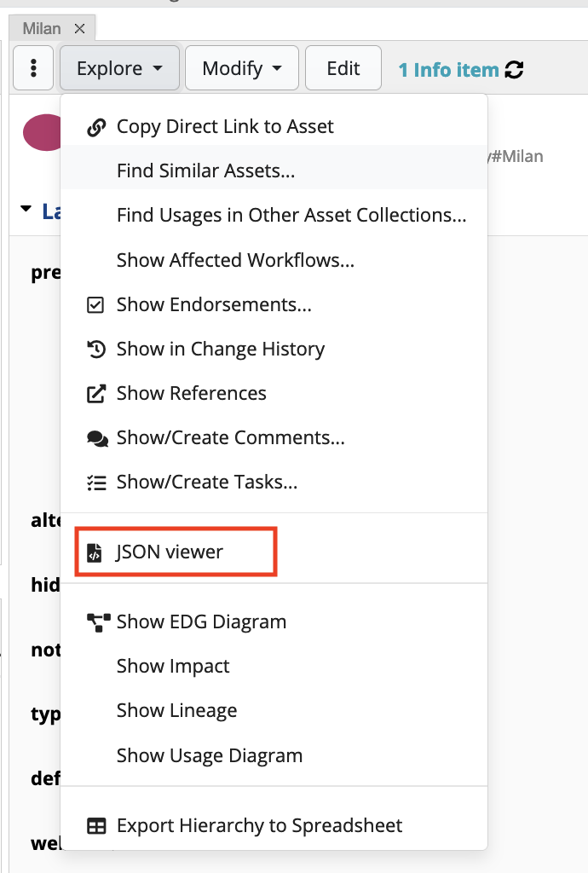Image resolution: width=588 pixels, height=873 pixels.
Task: Open the three-dot kebab menu in the toolbar
Action: coord(32,67)
